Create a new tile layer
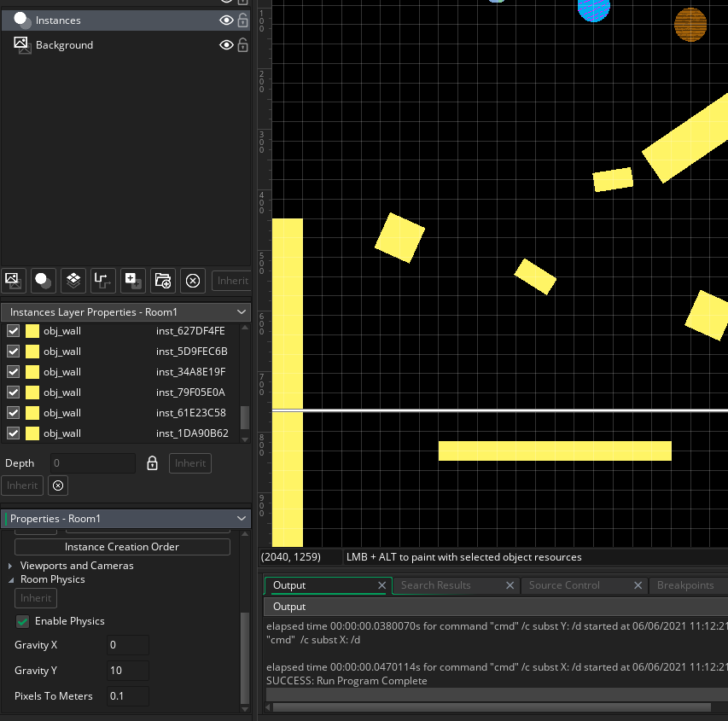728x721 pixels. coord(73,281)
